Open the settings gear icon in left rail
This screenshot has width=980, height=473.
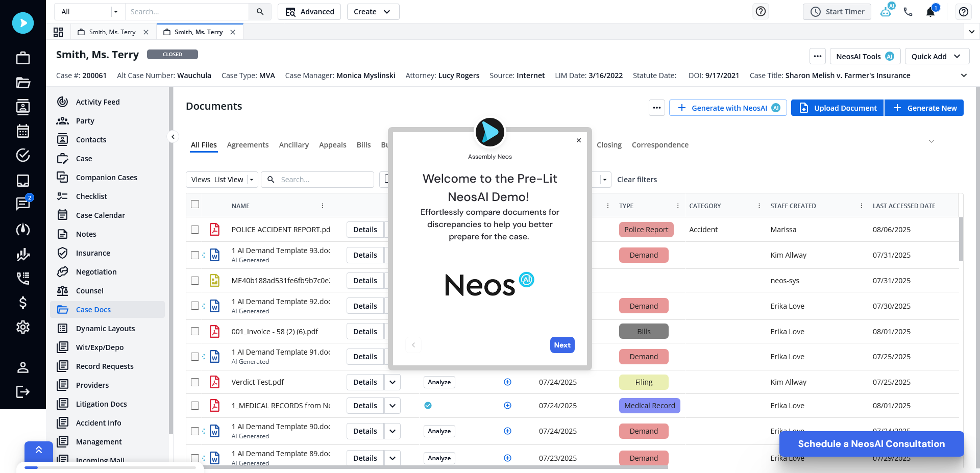pyautogui.click(x=23, y=327)
